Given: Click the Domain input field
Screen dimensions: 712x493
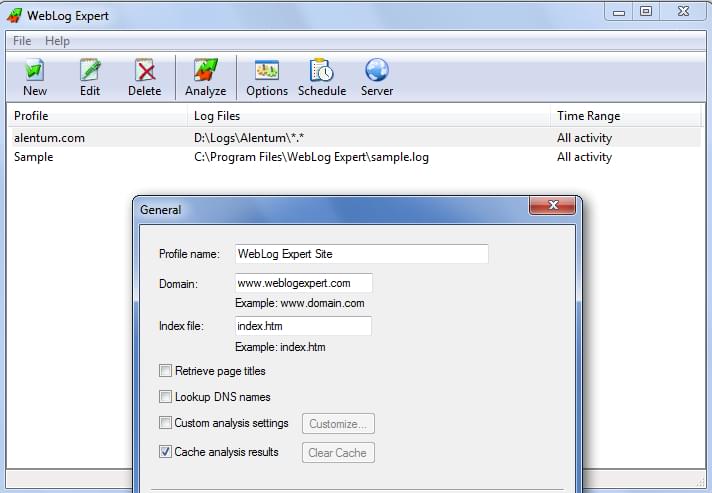Looking at the screenshot, I should pyautogui.click(x=304, y=283).
